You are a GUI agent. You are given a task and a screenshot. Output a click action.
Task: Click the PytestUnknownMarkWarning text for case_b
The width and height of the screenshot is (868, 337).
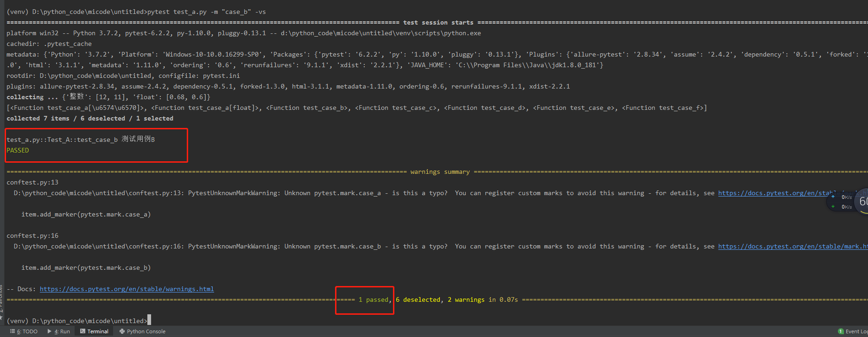pyautogui.click(x=233, y=246)
